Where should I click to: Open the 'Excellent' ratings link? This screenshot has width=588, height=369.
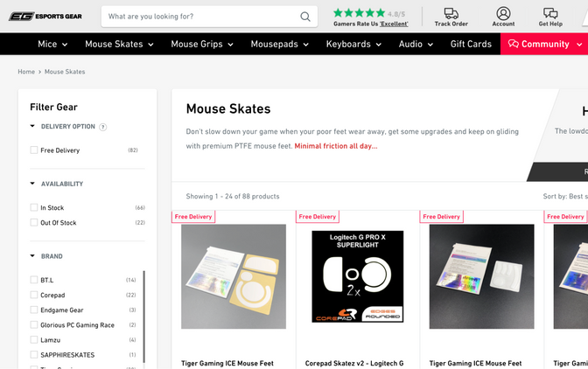click(x=393, y=24)
